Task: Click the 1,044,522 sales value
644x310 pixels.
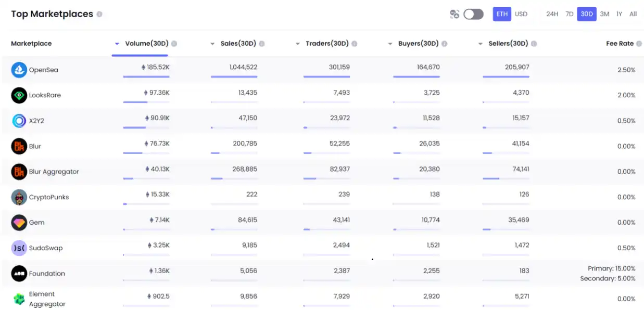Action: pos(243,67)
